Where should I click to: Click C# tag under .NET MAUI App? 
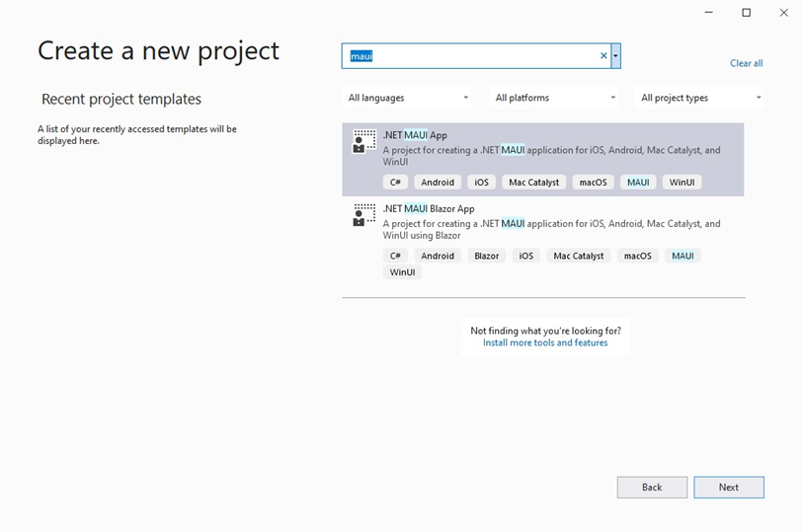coord(395,183)
